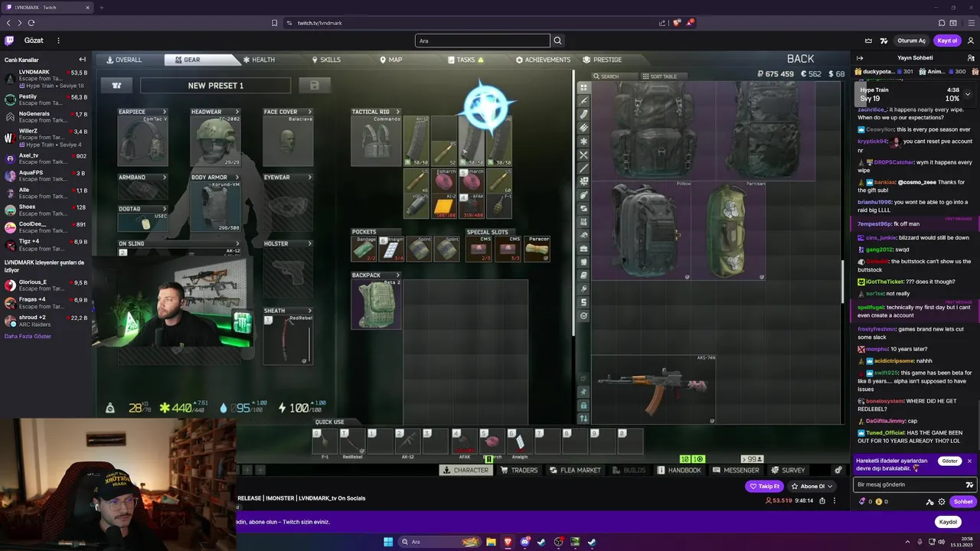Switch to the Map tab
The image size is (980, 551).
[390, 60]
